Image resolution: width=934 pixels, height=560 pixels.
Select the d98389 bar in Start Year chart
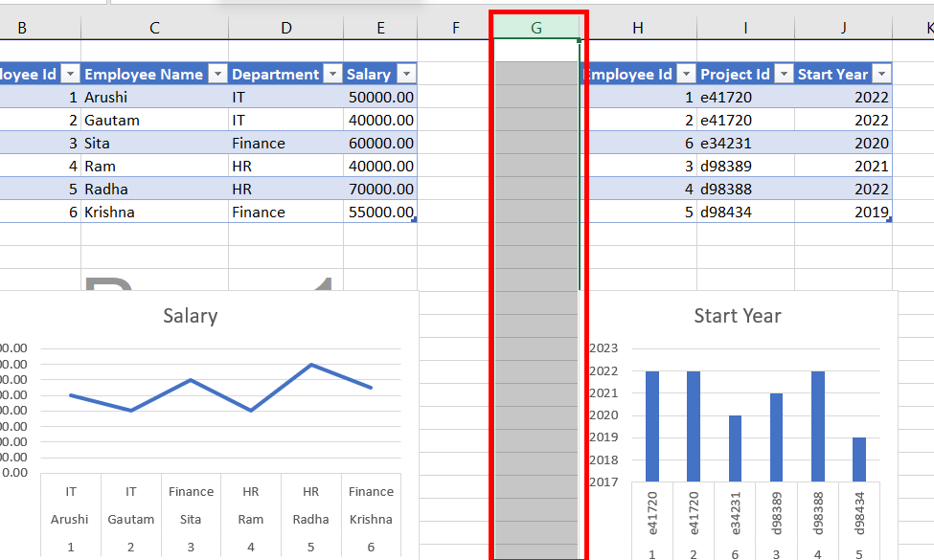[776, 437]
